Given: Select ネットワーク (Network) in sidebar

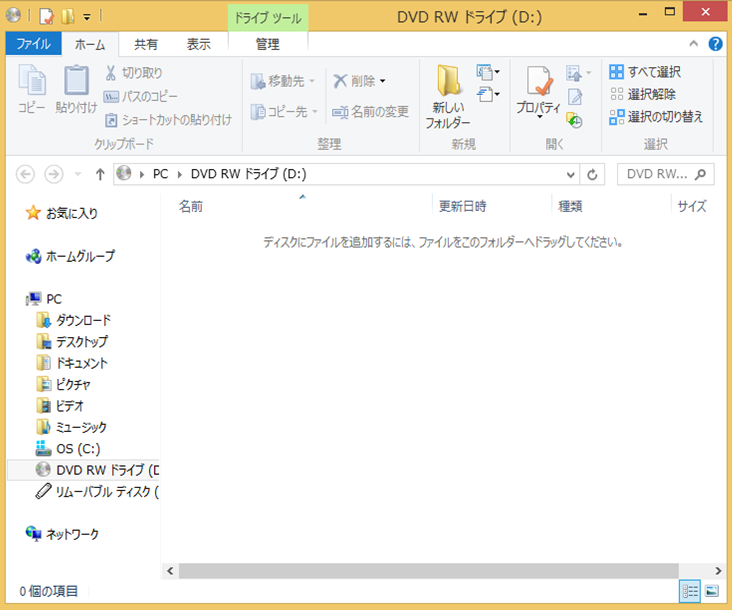Looking at the screenshot, I should tap(63, 534).
